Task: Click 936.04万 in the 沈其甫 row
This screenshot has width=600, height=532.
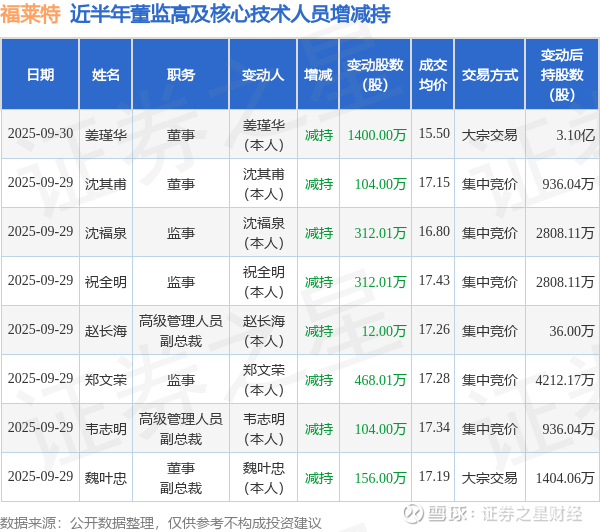Action: pyautogui.click(x=568, y=184)
